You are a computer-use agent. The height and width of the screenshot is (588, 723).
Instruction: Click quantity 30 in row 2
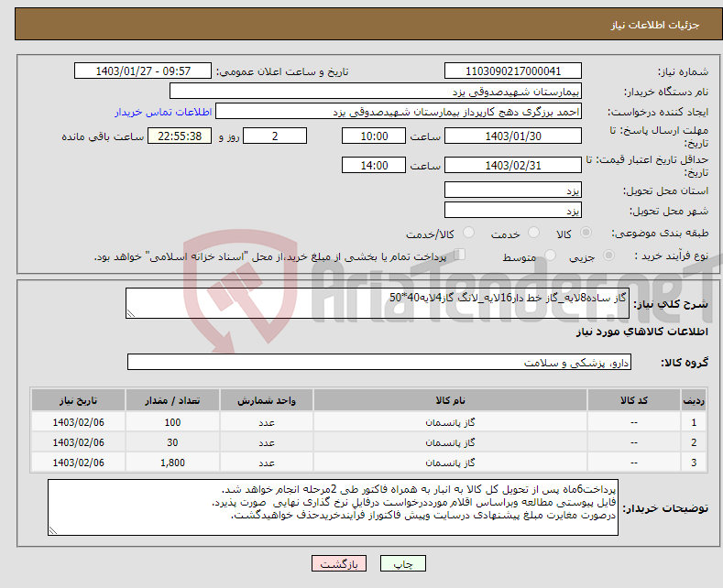coord(172,442)
